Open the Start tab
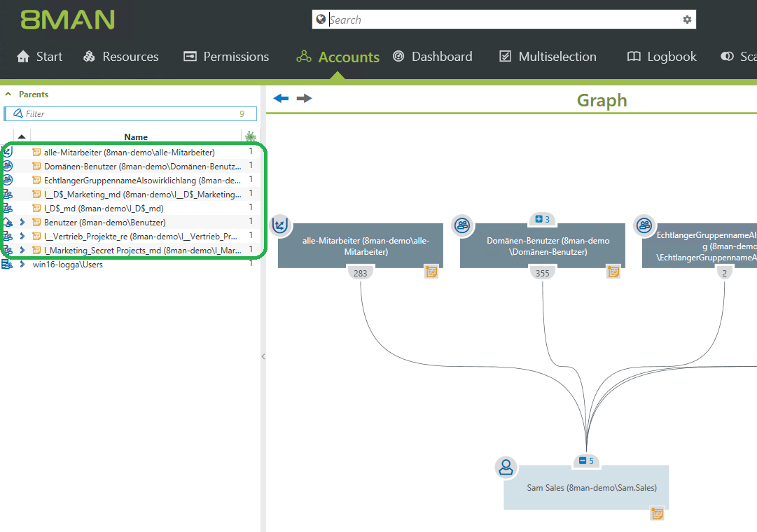Image resolution: width=757 pixels, height=532 pixels. click(x=40, y=57)
